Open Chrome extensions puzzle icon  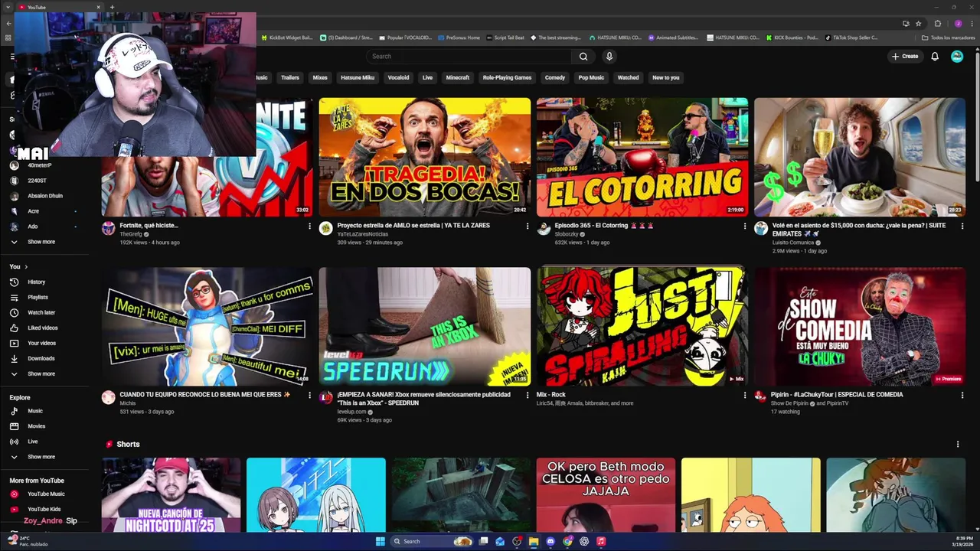point(937,23)
